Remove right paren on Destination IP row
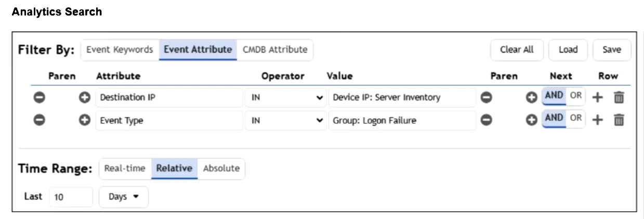The width and height of the screenshot is (644, 219). pos(485,98)
